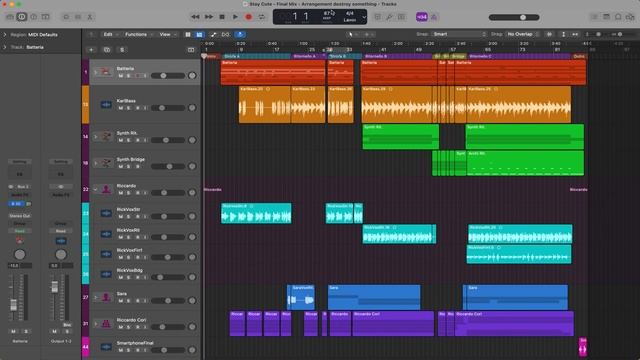Open the List Editors button

594,17
